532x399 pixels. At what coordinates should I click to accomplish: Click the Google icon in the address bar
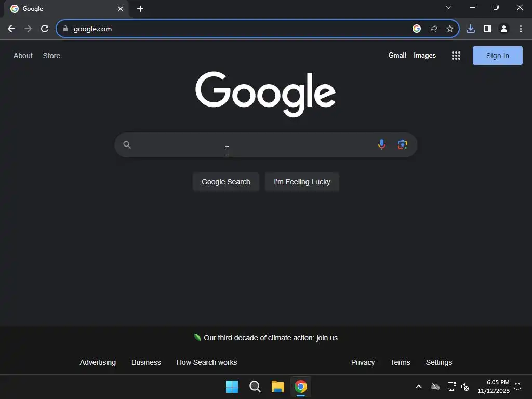coord(417,29)
